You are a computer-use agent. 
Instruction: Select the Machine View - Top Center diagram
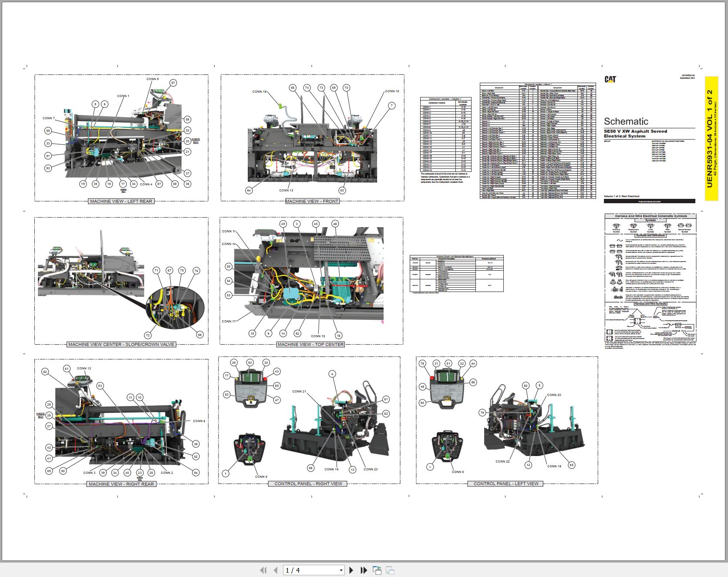311,281
